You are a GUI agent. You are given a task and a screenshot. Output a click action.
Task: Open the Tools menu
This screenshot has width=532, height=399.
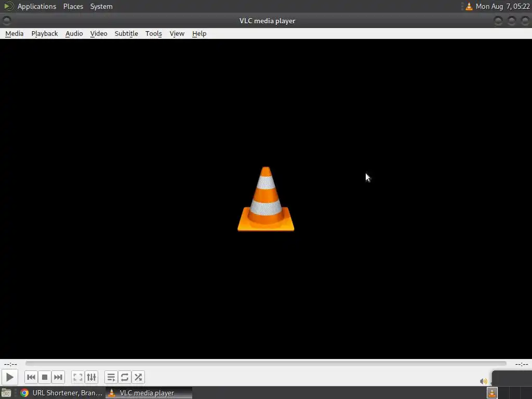pyautogui.click(x=153, y=34)
